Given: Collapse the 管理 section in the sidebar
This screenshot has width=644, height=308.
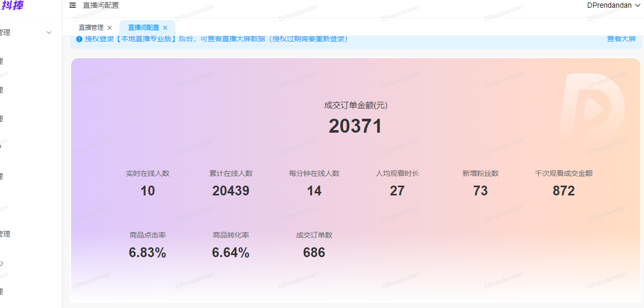Looking at the screenshot, I should 48,32.
